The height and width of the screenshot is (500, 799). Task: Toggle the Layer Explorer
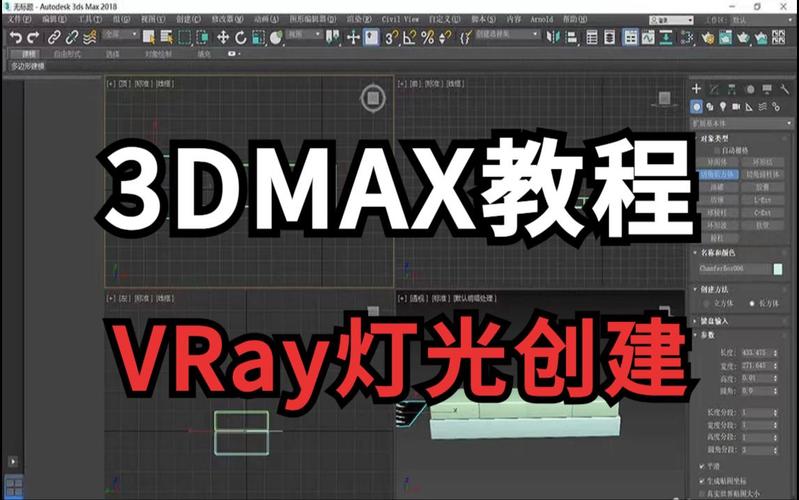[x=609, y=37]
